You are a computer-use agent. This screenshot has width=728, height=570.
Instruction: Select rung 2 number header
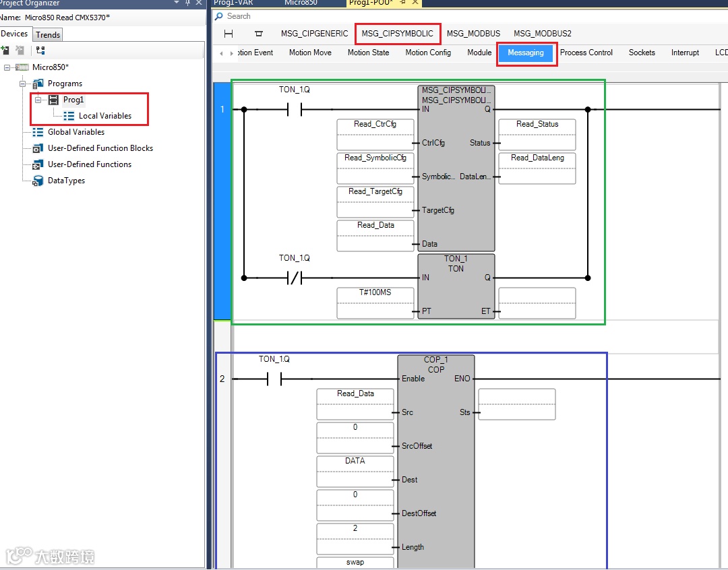(x=222, y=379)
